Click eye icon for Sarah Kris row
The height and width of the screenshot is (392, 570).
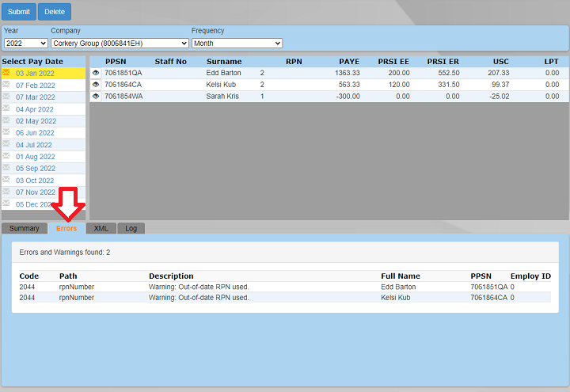point(97,97)
